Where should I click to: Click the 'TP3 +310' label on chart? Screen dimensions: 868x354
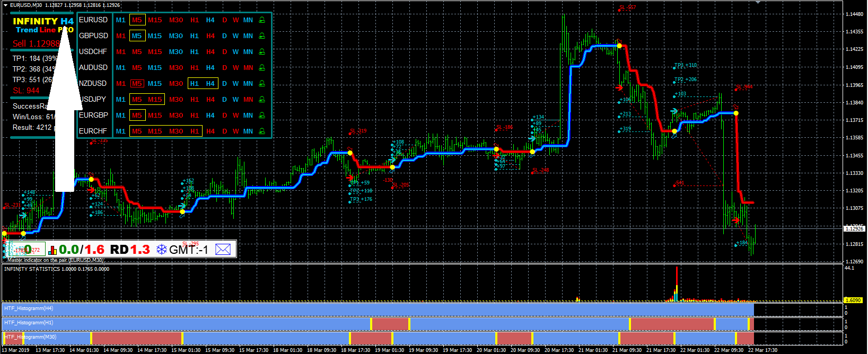point(686,65)
